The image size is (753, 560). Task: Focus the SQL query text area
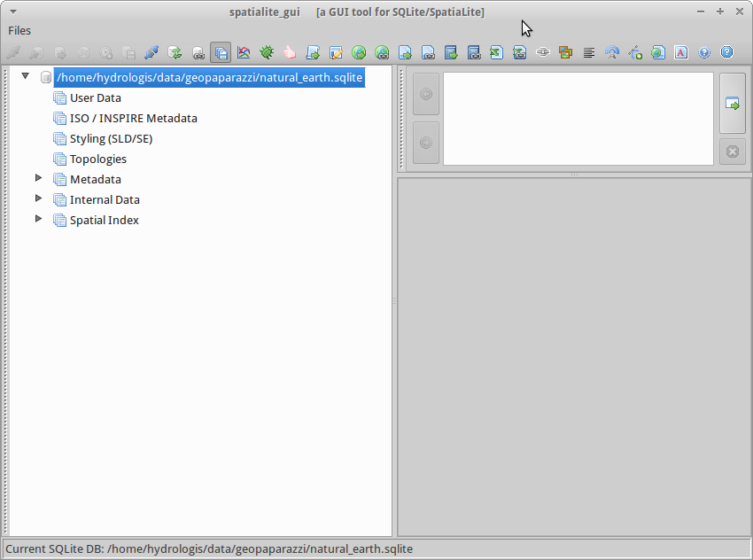click(578, 119)
